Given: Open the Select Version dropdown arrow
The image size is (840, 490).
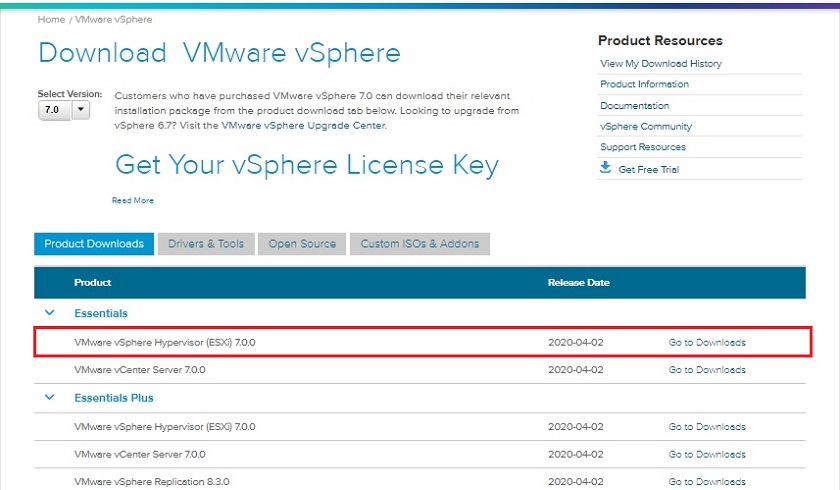Looking at the screenshot, I should 81,110.
